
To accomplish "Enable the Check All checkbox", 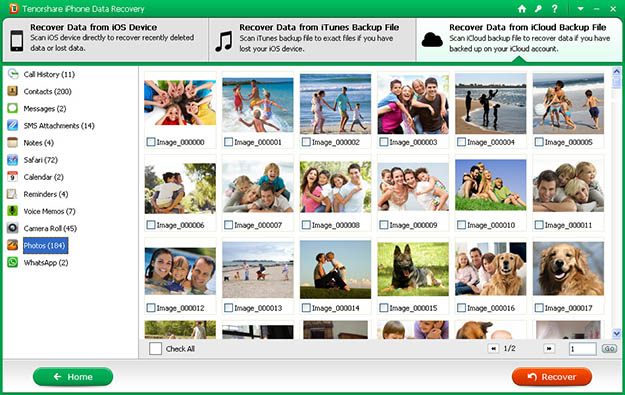I will click(x=155, y=349).
